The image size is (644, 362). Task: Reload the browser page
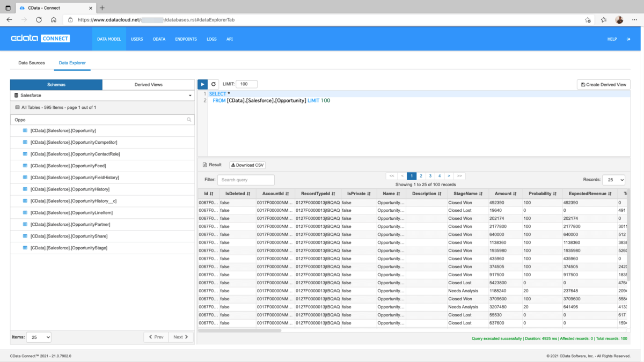[x=39, y=20]
